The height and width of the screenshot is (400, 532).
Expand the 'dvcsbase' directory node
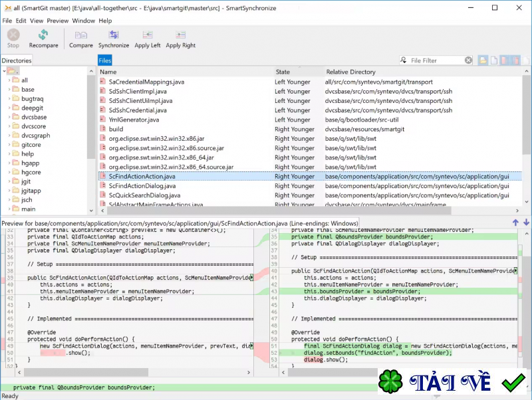(x=9, y=116)
